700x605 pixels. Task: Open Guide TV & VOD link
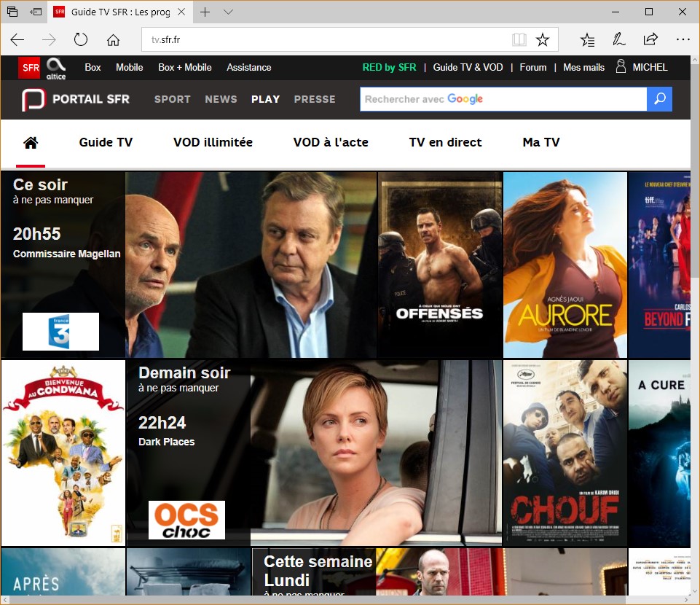468,68
